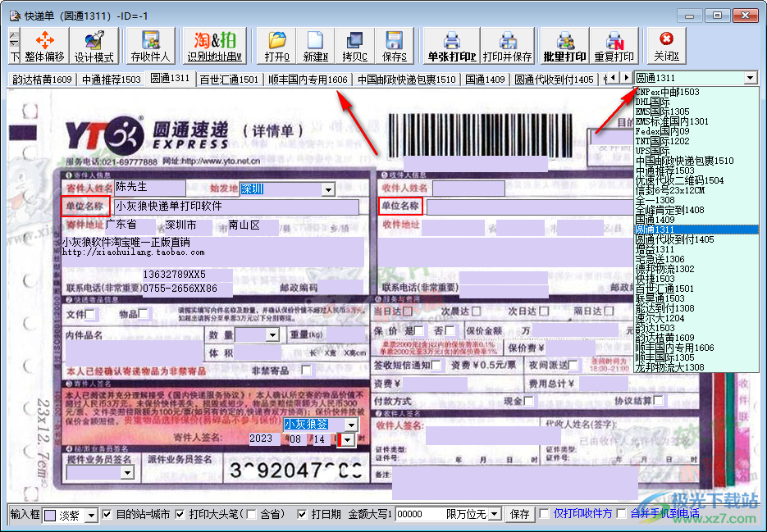Check 保价 是 checkbox
The height and width of the screenshot is (532, 767).
pos(419,331)
